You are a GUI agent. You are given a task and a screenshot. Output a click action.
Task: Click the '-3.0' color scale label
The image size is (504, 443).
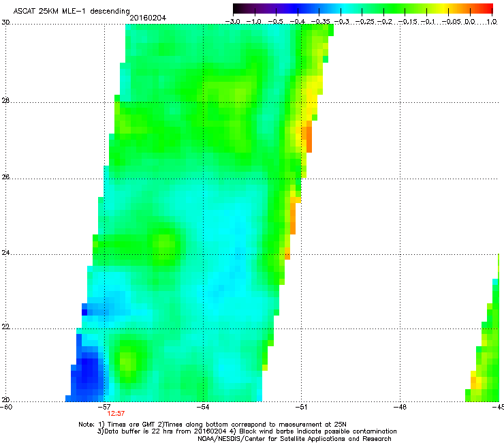[x=233, y=22]
